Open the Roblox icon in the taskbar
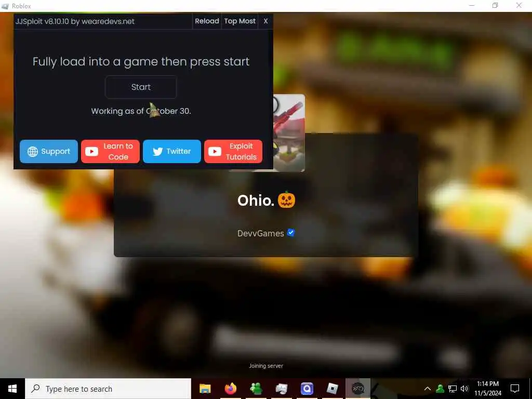 tap(332, 389)
